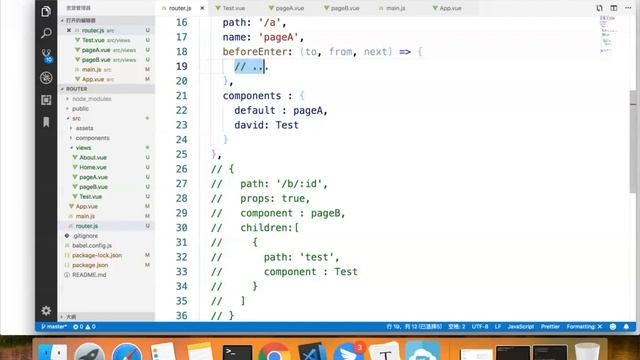Click the split editor icon
Image resolution: width=640 pixels, height=360 pixels.
point(613,8)
